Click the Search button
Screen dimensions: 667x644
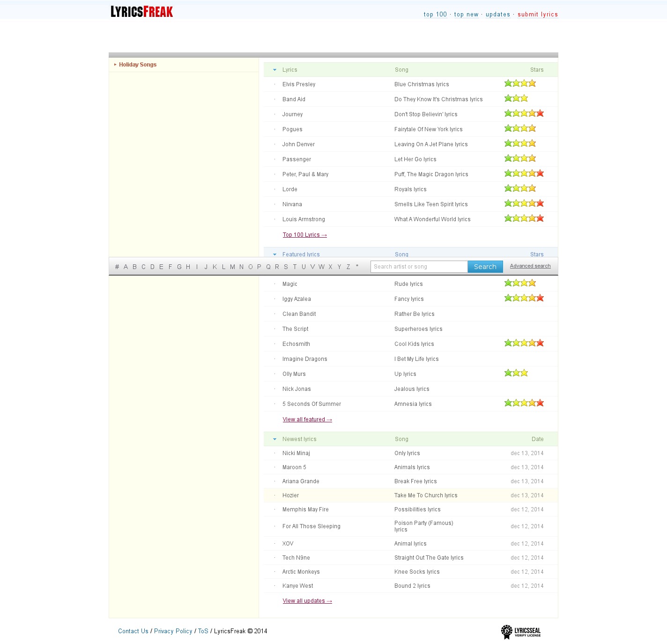point(485,267)
